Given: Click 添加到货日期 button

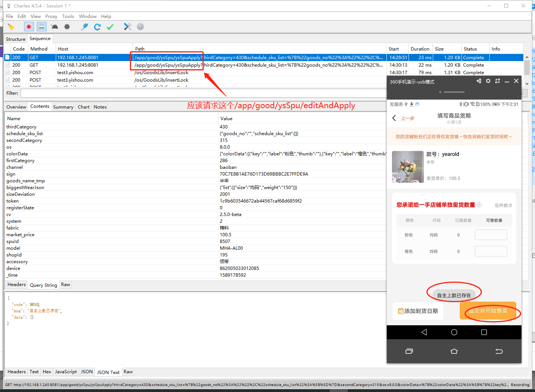Looking at the screenshot, I should coord(418,311).
